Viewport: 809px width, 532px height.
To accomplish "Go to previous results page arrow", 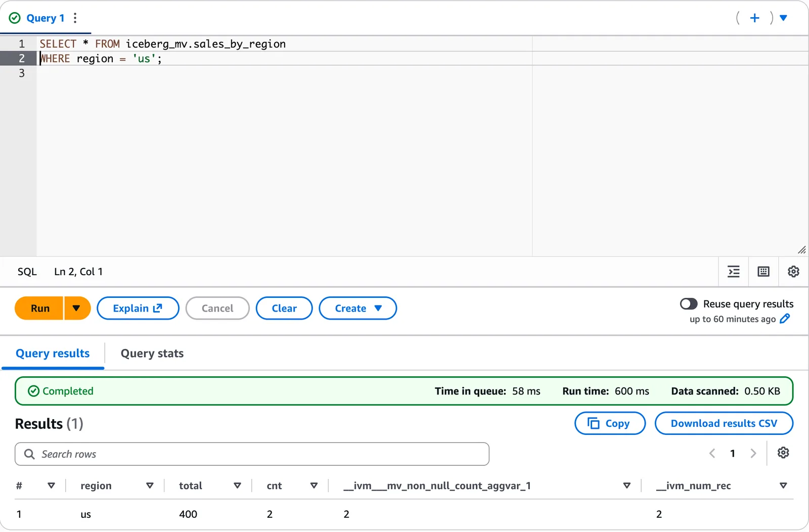I will (712, 453).
